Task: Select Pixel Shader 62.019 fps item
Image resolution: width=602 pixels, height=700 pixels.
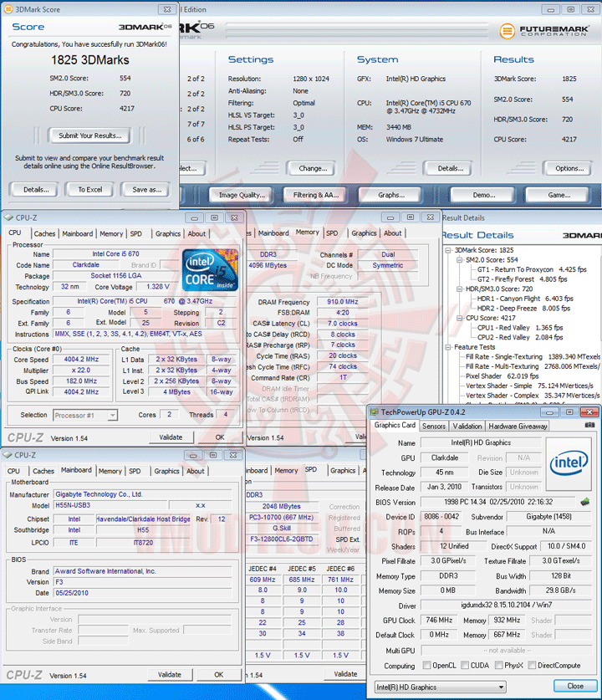Action: tap(502, 376)
